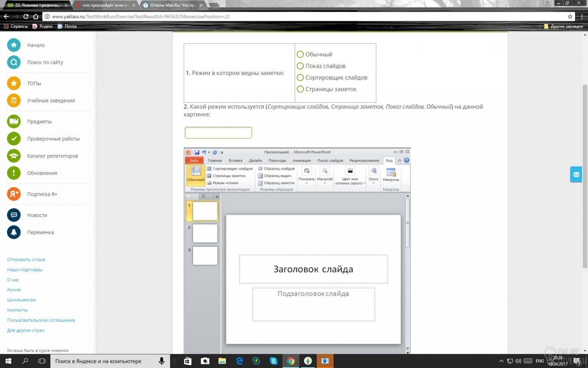Switch to Ответы Mail.Ru browser tab
This screenshot has width=588, height=368.
172,5
